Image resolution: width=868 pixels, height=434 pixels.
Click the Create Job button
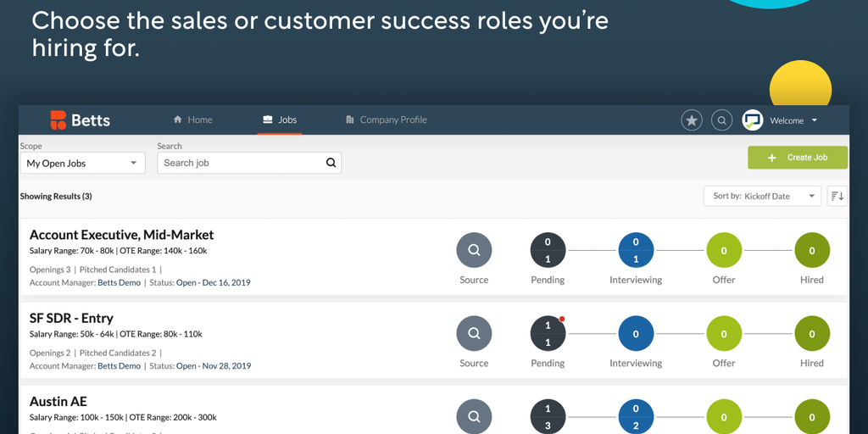(x=797, y=158)
